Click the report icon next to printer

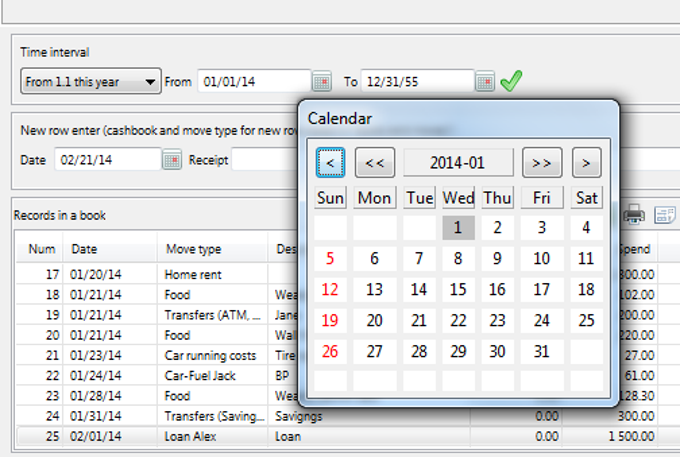[665, 215]
